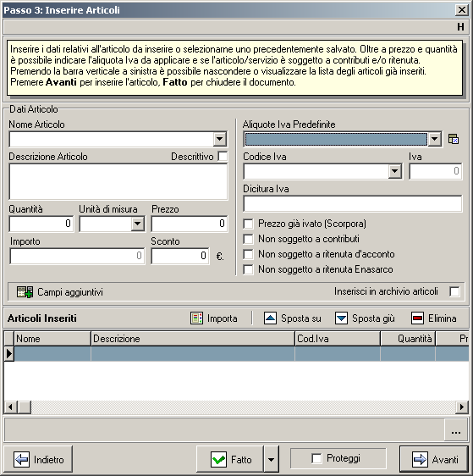Click the grid scroll right arrow

pyautogui.click(x=462, y=407)
